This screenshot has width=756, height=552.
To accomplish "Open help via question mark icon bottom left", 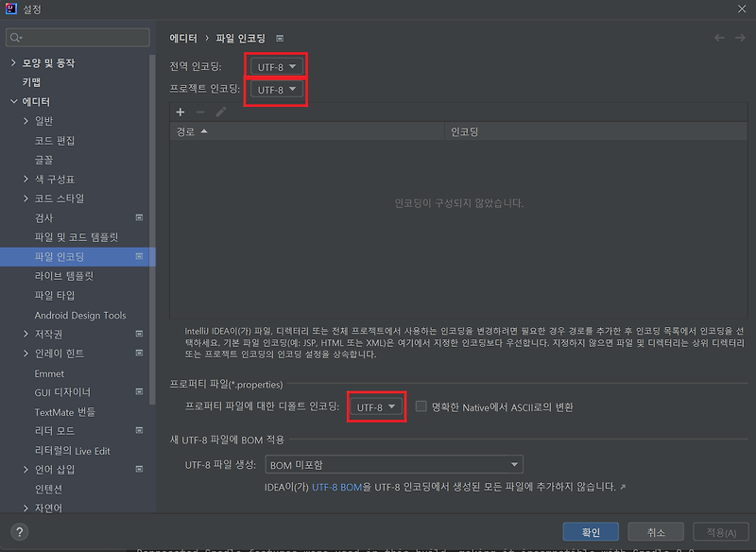I will coord(18,531).
